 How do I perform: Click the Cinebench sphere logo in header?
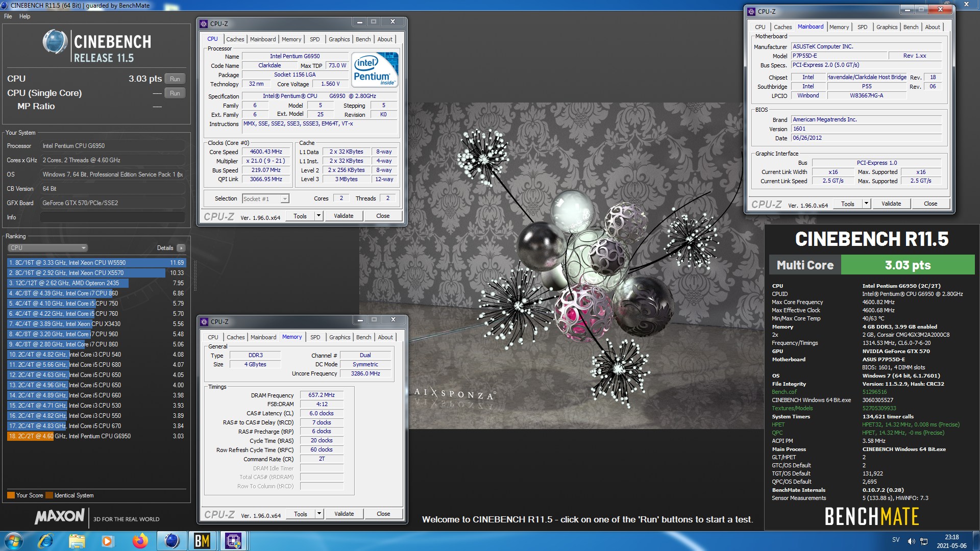[x=55, y=42]
